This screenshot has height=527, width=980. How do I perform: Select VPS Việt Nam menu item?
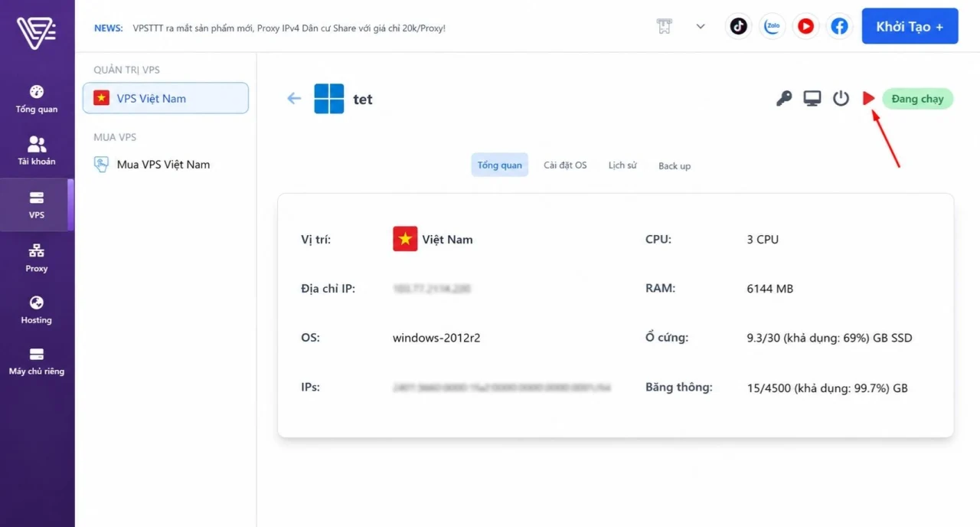(x=165, y=98)
